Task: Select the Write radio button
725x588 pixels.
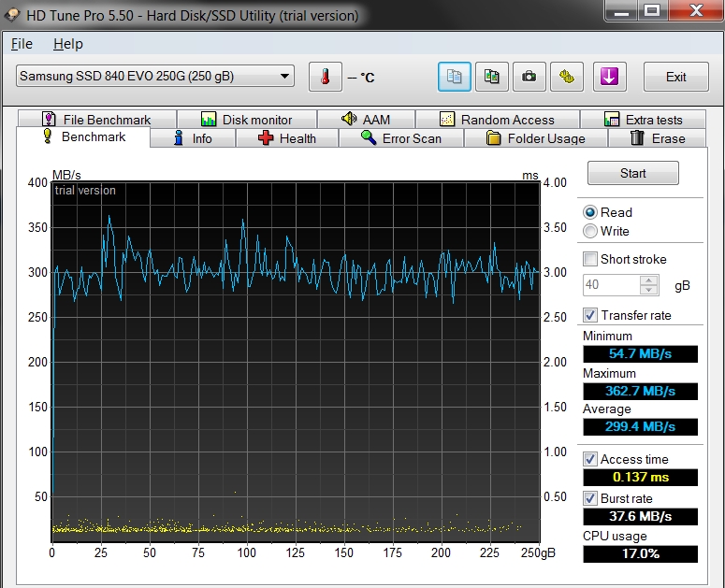Action: coord(590,231)
